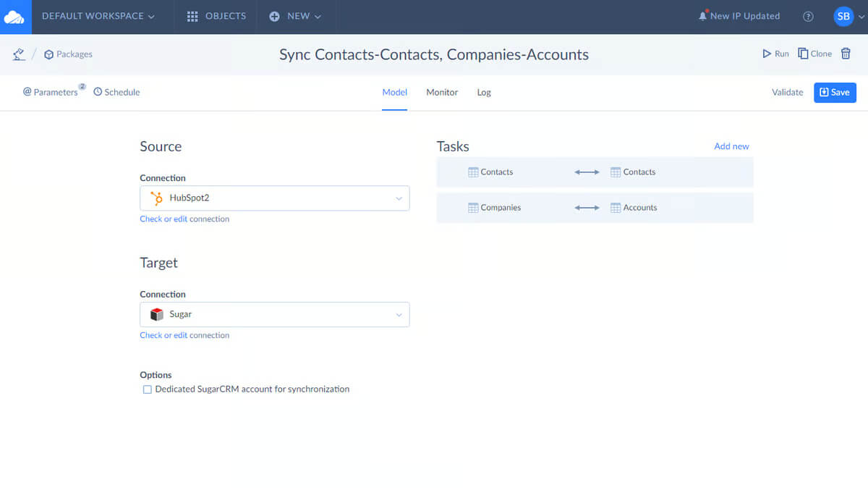Click the Contacts target table icon
868x488 pixels.
click(616, 172)
